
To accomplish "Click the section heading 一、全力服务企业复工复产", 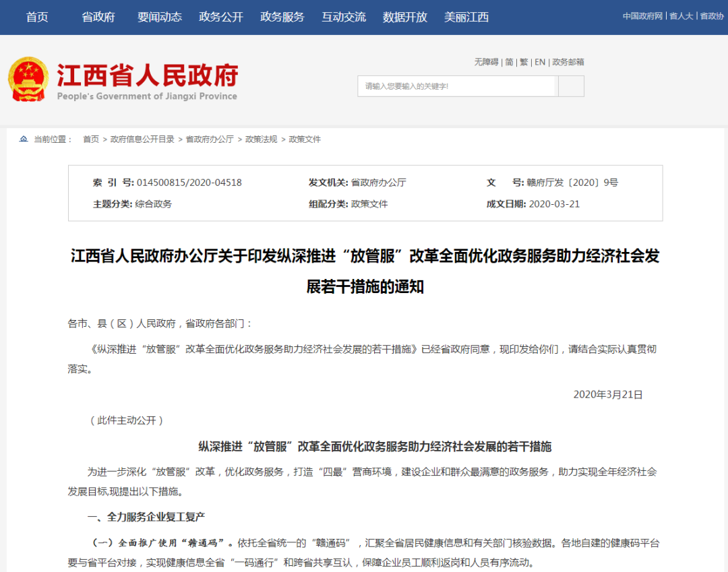I will click(146, 517).
